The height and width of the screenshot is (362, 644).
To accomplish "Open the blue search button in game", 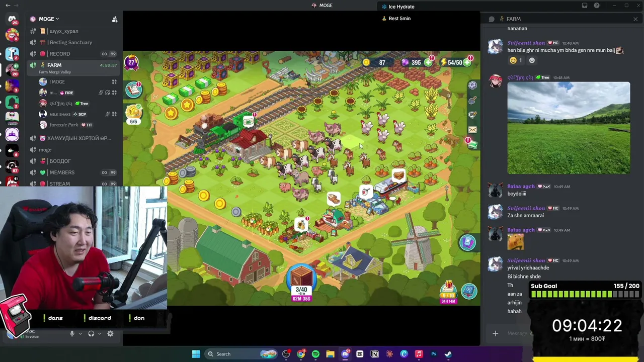I will coord(469,292).
